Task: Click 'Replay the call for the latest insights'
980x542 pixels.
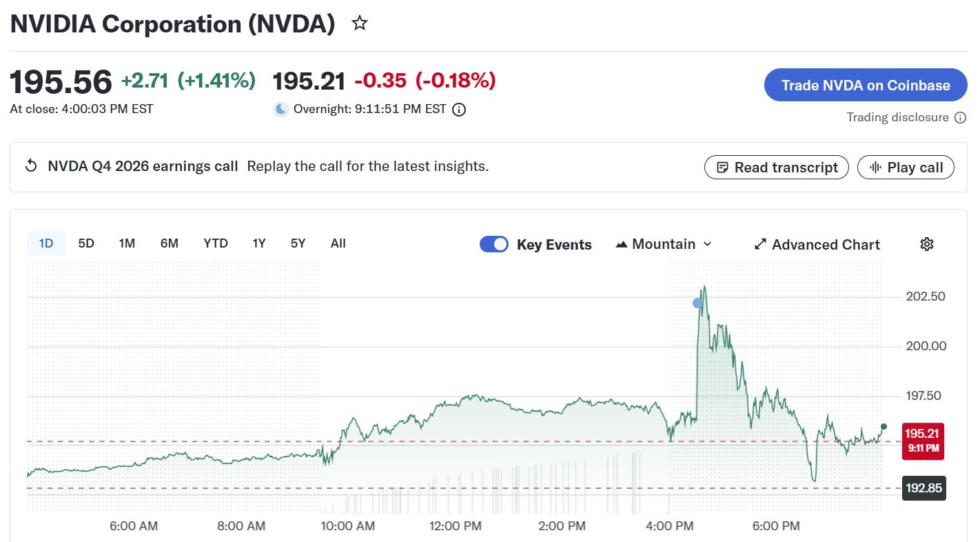Action: (x=367, y=166)
